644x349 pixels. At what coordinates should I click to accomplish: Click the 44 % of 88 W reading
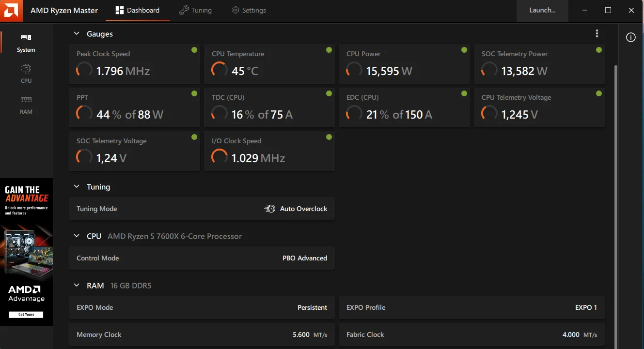point(130,115)
